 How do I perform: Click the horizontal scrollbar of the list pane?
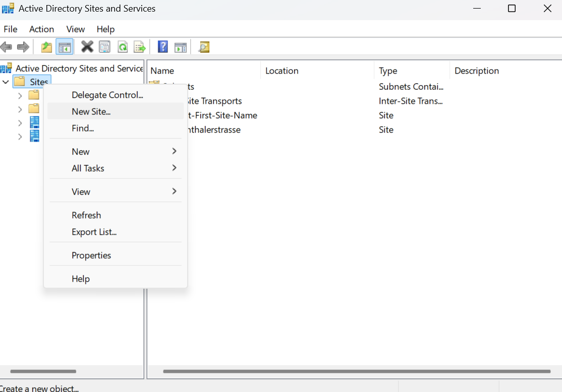(357, 371)
